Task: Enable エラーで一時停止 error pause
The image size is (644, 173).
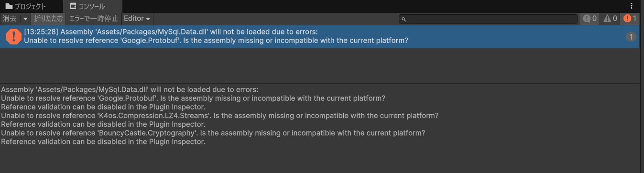Action: coord(93,19)
